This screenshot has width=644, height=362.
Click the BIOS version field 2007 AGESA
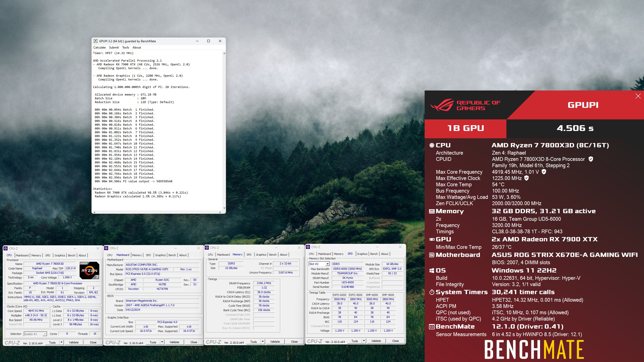click(162, 305)
